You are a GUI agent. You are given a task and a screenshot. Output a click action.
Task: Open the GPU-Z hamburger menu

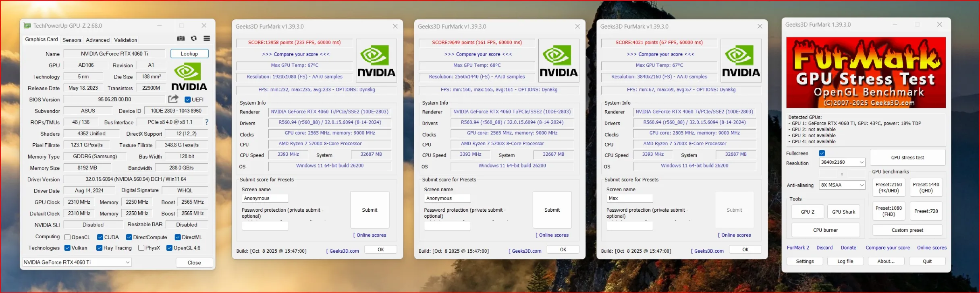(207, 38)
